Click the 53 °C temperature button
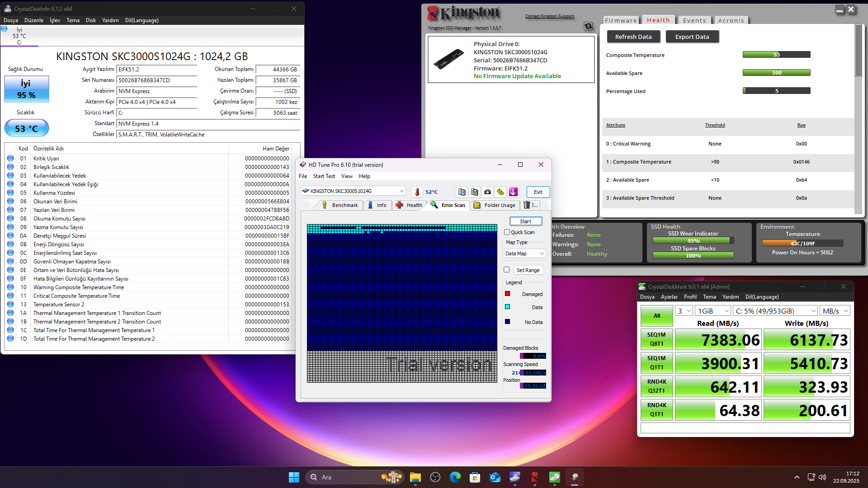868x488 pixels. (26, 128)
